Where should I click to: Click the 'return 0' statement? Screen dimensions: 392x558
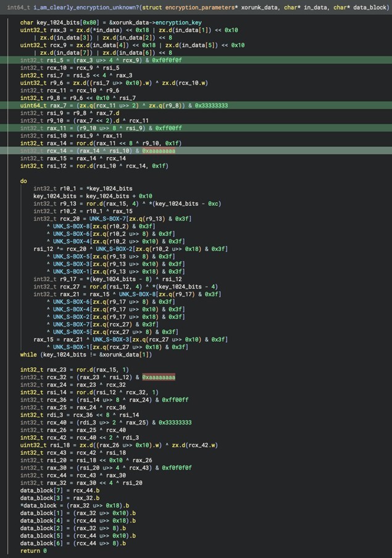(33, 551)
